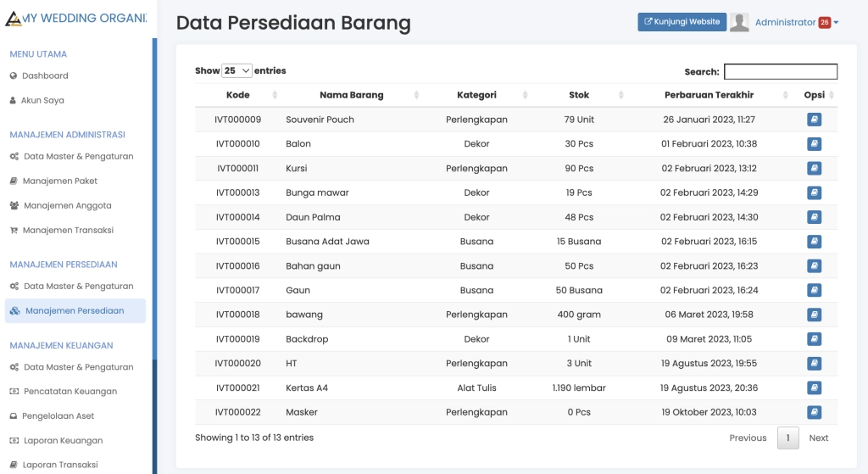Click the IVT000009 code cell
868x474 pixels.
point(237,120)
